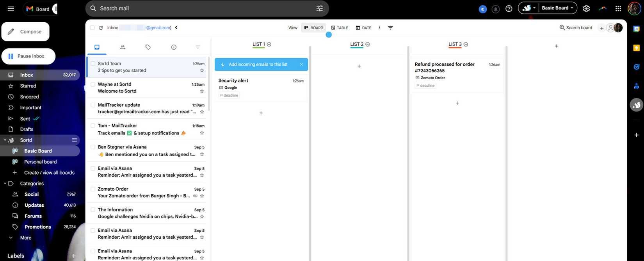Viewport: 644px width, 261px height.
Task: Switch to TABLE view
Action: [339, 28]
